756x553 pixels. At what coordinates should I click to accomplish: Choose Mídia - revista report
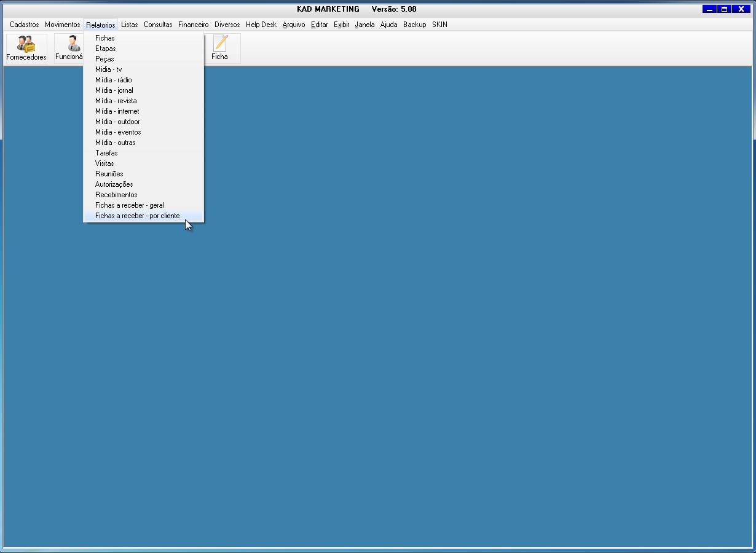pos(144,101)
